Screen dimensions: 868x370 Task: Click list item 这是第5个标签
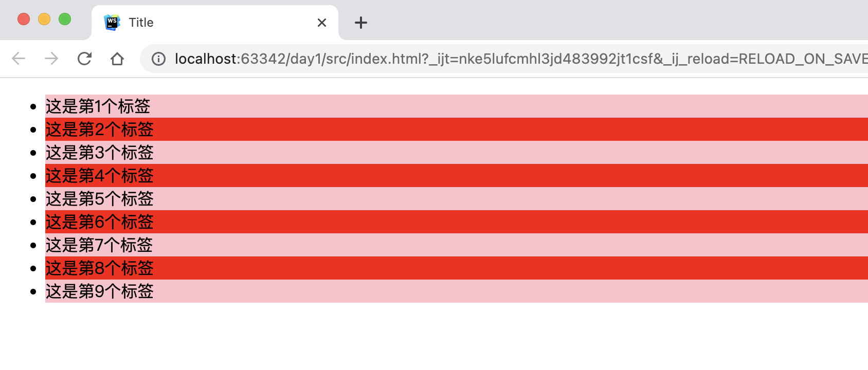click(x=100, y=199)
